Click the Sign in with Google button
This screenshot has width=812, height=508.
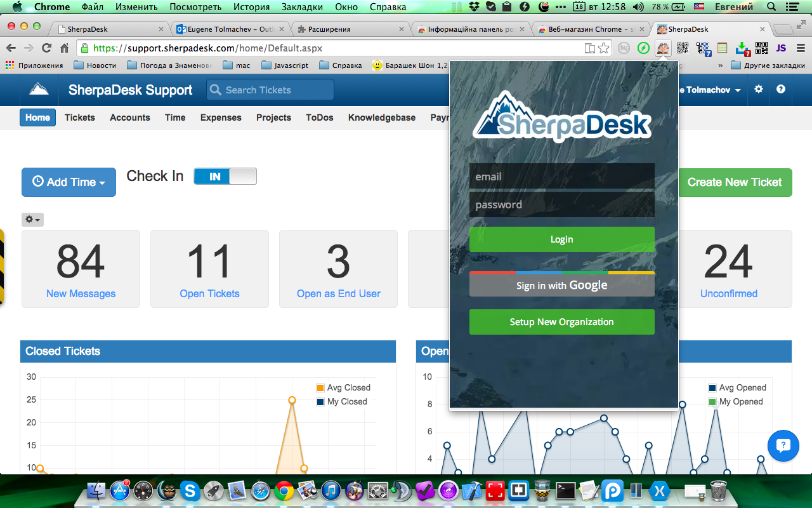pyautogui.click(x=561, y=284)
